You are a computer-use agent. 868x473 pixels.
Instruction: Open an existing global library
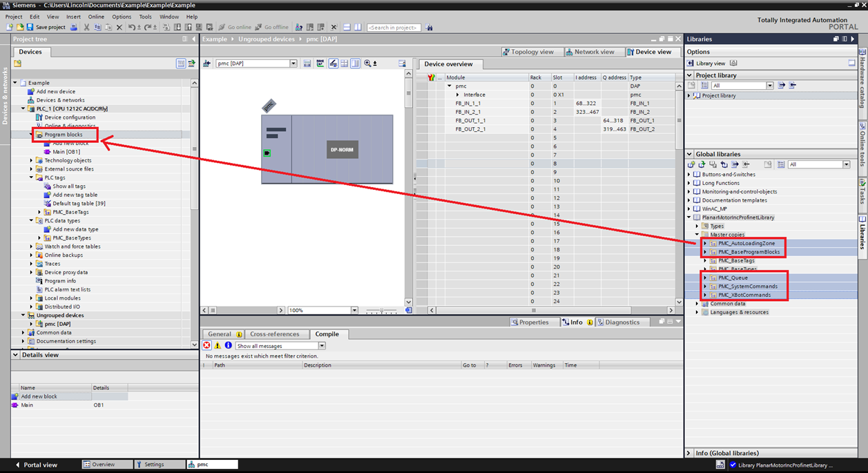click(702, 164)
